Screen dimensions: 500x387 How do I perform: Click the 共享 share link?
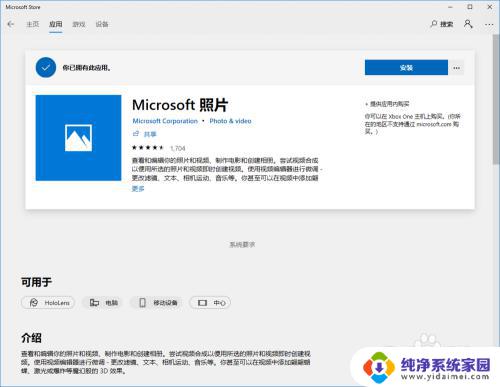pos(150,134)
